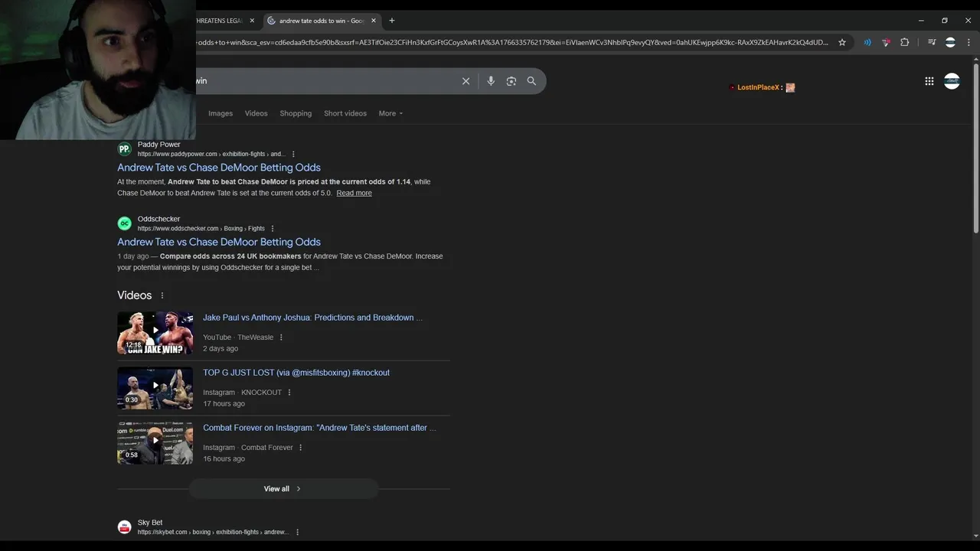
Task: Open Oddschecker Andrew Tate vs Chase DeMoor link
Action: (x=219, y=242)
